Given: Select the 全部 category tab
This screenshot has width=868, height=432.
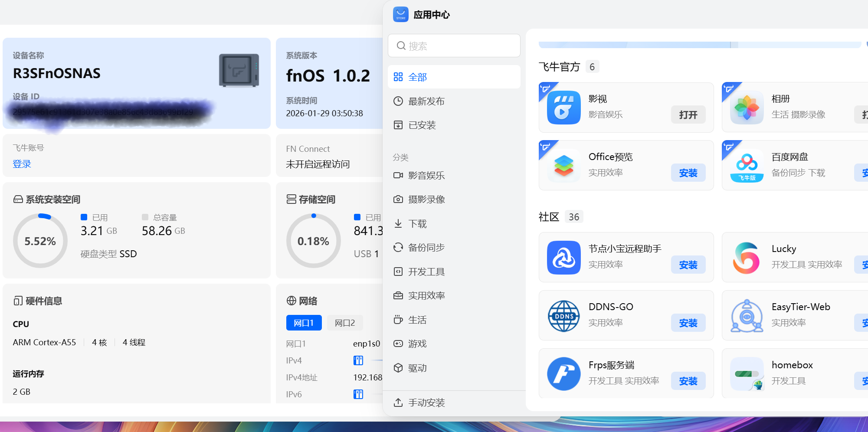Looking at the screenshot, I should point(417,76).
